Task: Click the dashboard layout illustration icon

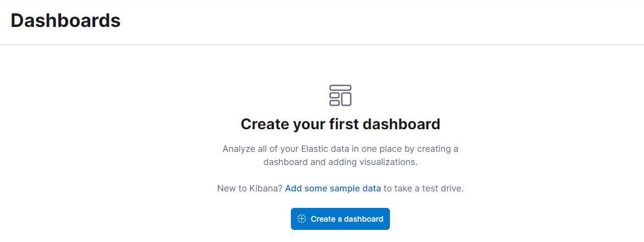Action: 340,95
